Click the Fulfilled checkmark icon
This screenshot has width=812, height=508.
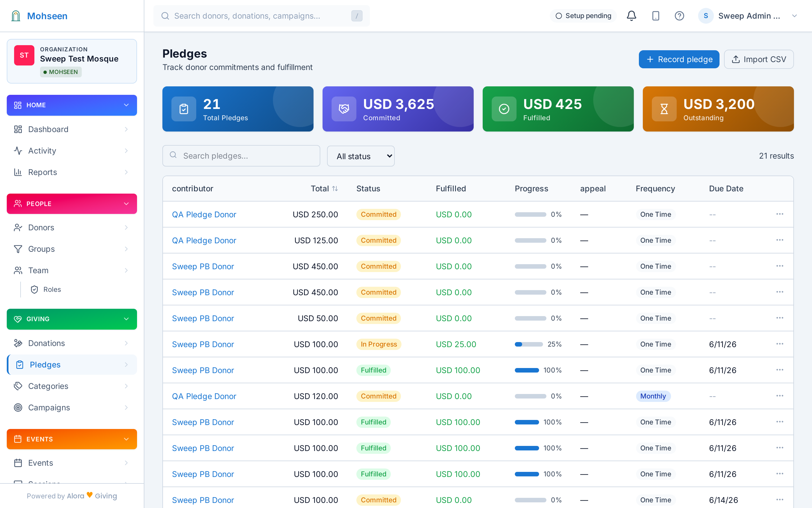click(x=504, y=109)
